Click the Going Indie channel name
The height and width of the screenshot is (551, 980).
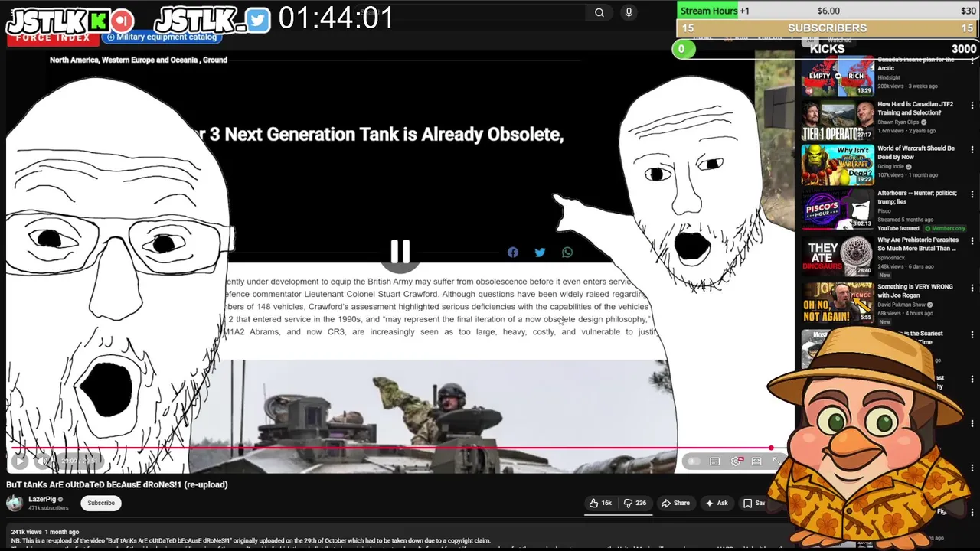[x=891, y=167]
